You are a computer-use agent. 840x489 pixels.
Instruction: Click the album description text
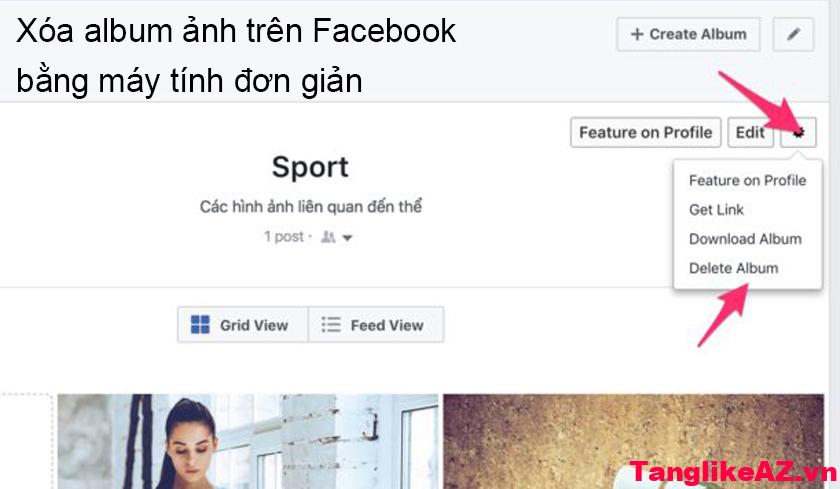pos(311,206)
